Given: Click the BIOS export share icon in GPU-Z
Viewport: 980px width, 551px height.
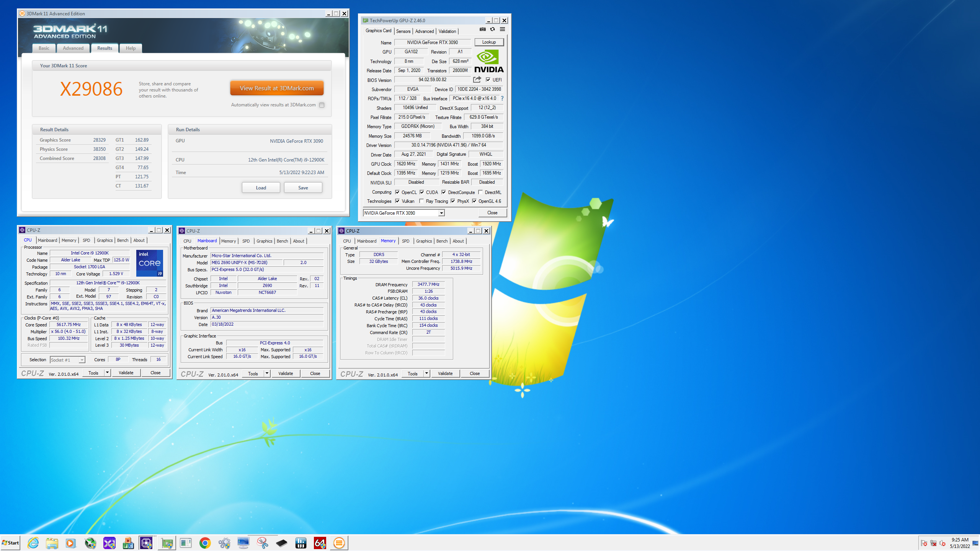Looking at the screenshot, I should click(477, 80).
